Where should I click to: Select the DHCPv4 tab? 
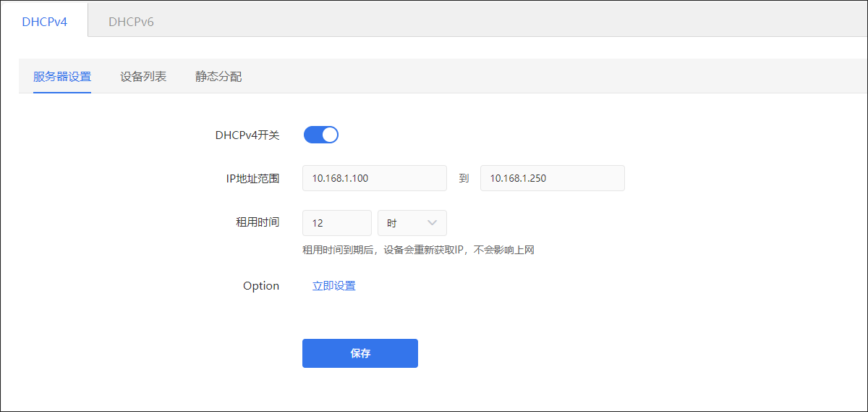44,22
